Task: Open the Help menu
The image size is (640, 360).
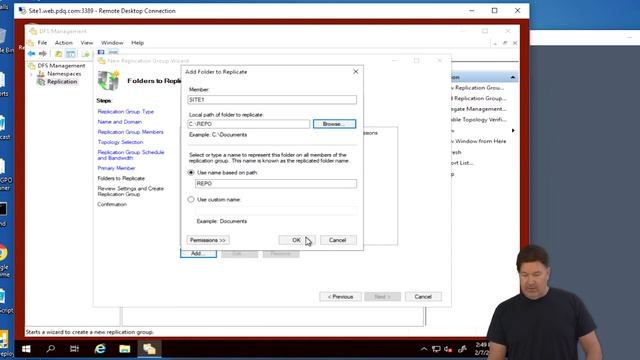Action: click(138, 42)
